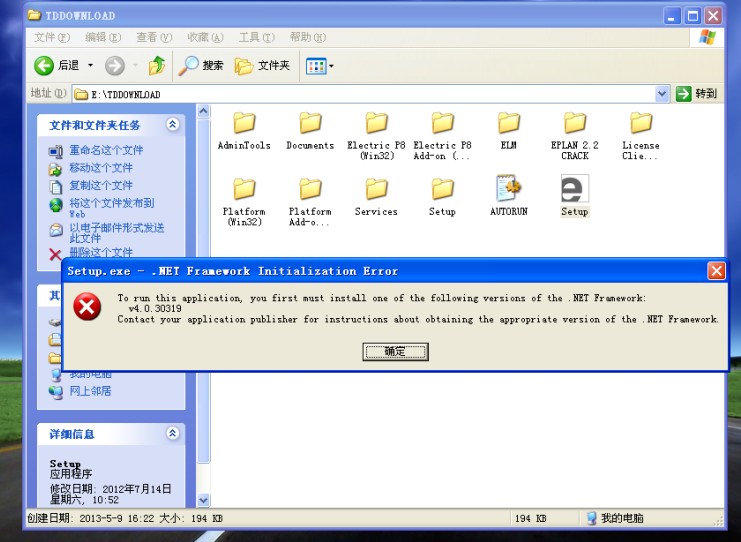Open the License Client folder
The width and height of the screenshot is (741, 542).
pos(641,124)
